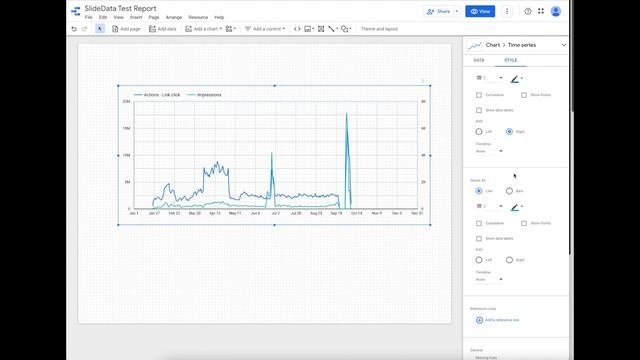Click the Actions - Link click legend label
The width and height of the screenshot is (640, 360).
point(162,95)
